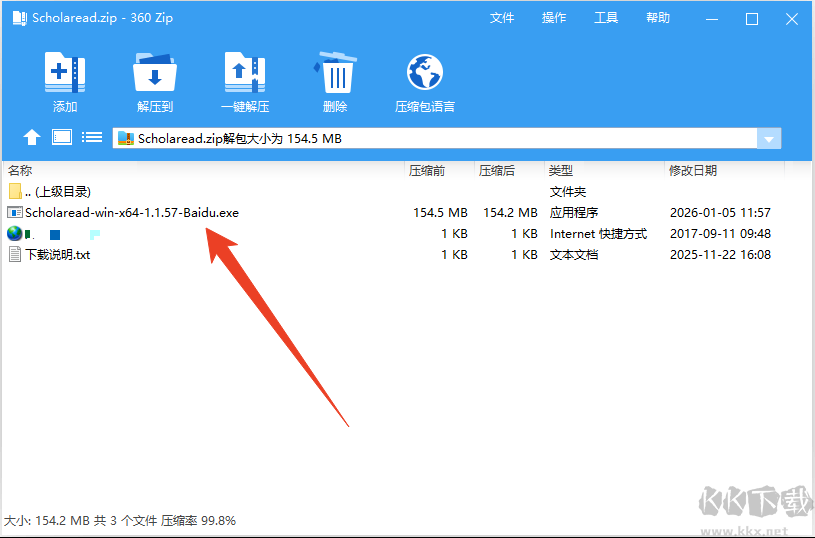
Task: Click the 154.2 MB compressed size cell
Action: click(510, 213)
